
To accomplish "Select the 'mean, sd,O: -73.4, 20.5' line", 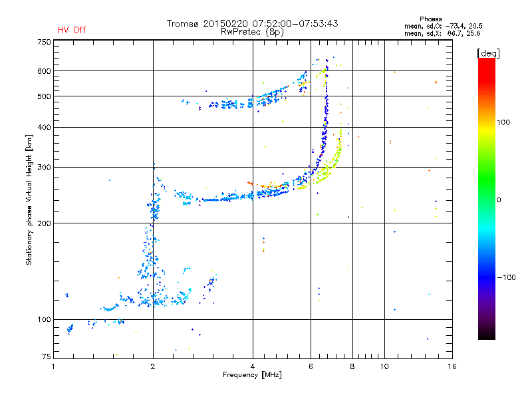I will pos(443,26).
